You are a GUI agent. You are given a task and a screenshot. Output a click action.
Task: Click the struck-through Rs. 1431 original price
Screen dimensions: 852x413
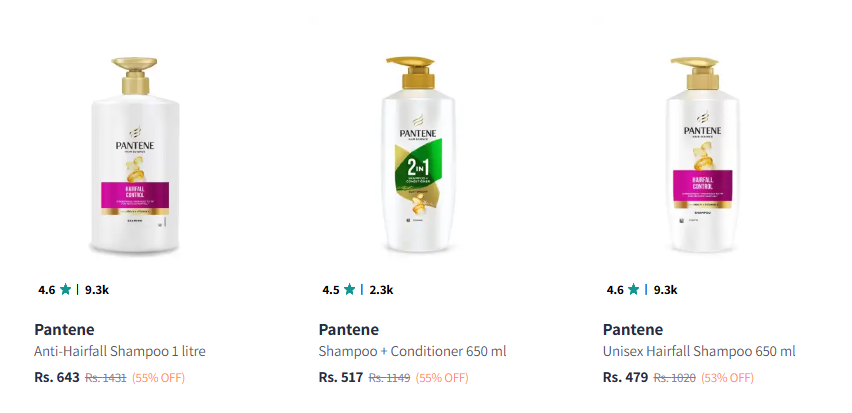[x=105, y=378]
